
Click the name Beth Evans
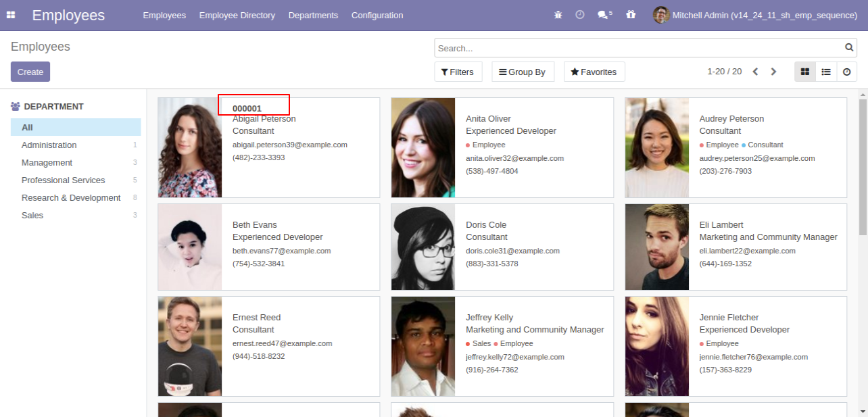coord(255,225)
